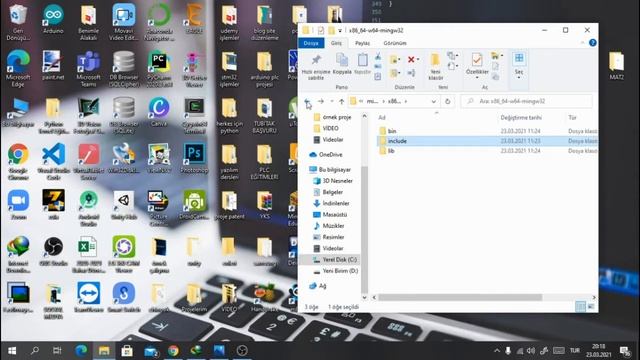Select Ağ (Network) in navigation pane
The height and width of the screenshot is (360, 640).
click(322, 286)
